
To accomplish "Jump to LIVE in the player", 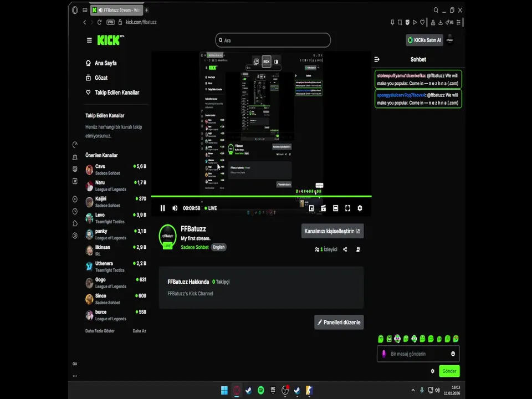I will (211, 208).
